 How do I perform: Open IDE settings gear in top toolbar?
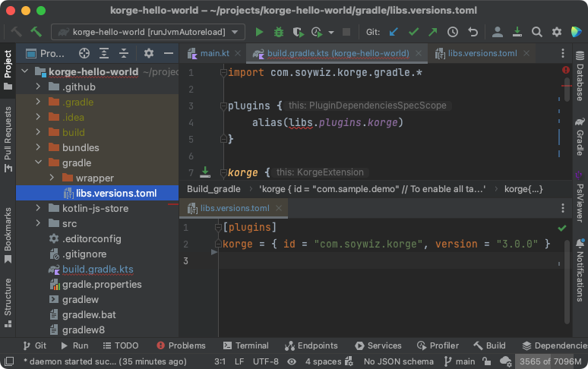click(557, 32)
